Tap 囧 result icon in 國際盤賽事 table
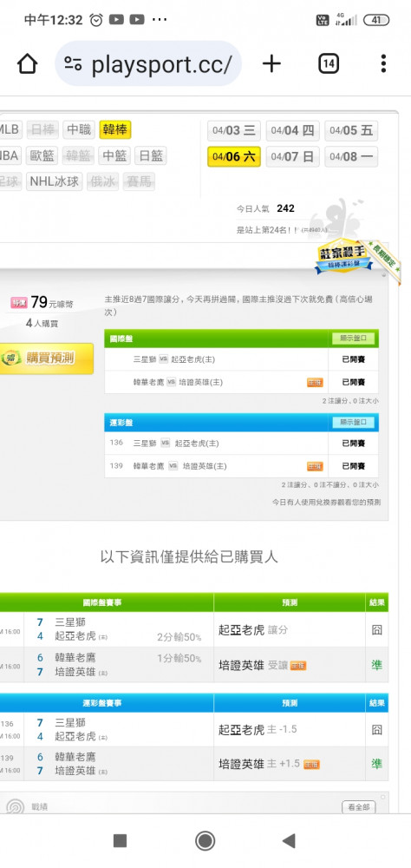411x868 pixels. click(x=376, y=630)
